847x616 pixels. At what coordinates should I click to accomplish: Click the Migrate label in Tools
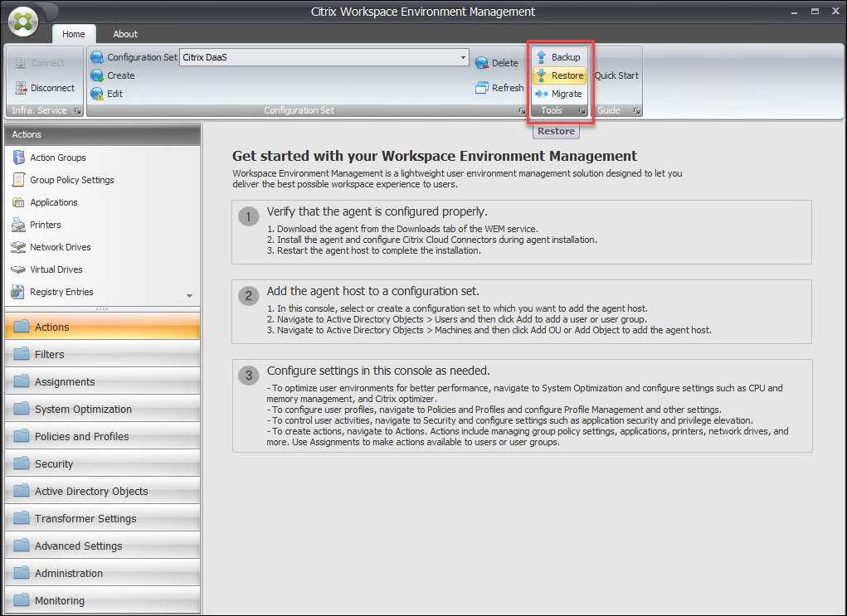click(567, 94)
